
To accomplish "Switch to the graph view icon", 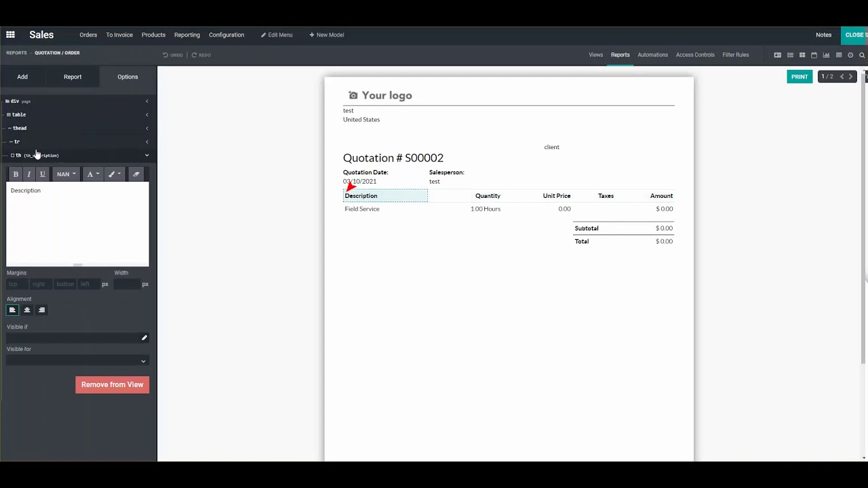I will coord(826,55).
